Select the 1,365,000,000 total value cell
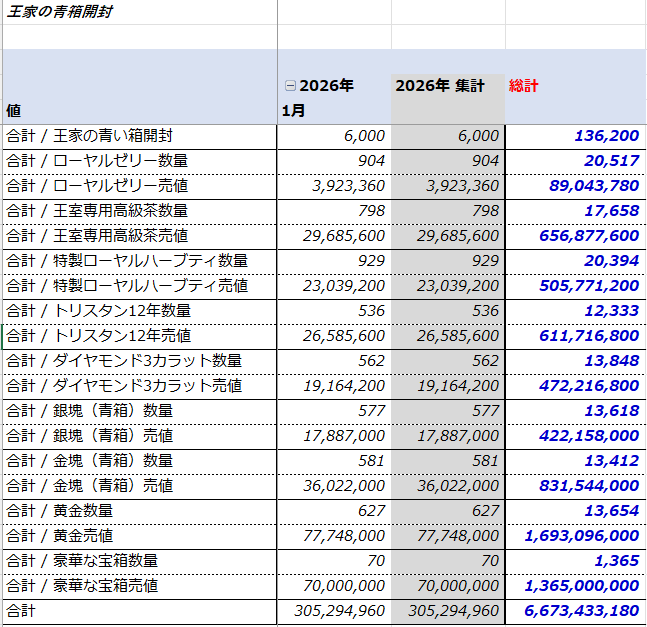This screenshot has width=647, height=627. (581, 586)
